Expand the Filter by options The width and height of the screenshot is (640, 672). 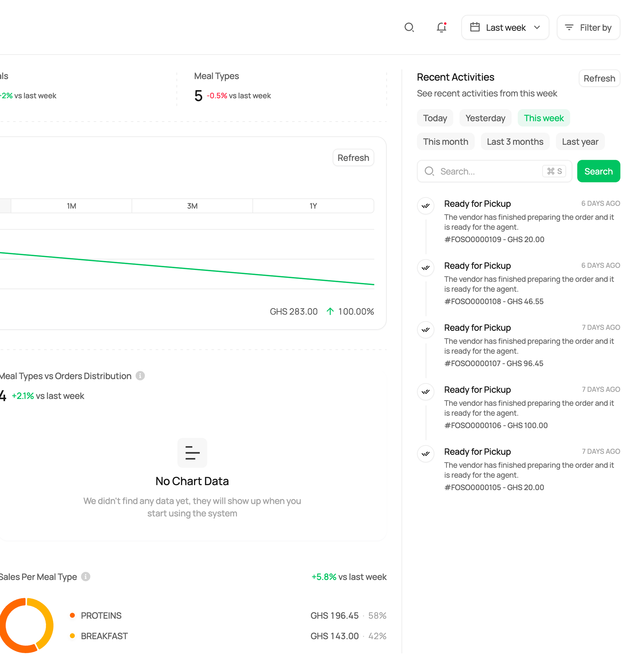point(588,27)
